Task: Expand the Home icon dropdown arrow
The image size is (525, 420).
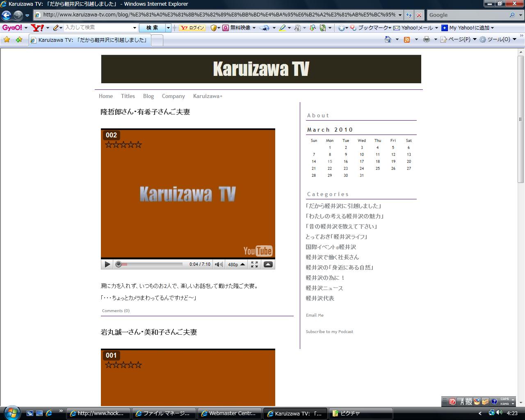Action: (397, 39)
